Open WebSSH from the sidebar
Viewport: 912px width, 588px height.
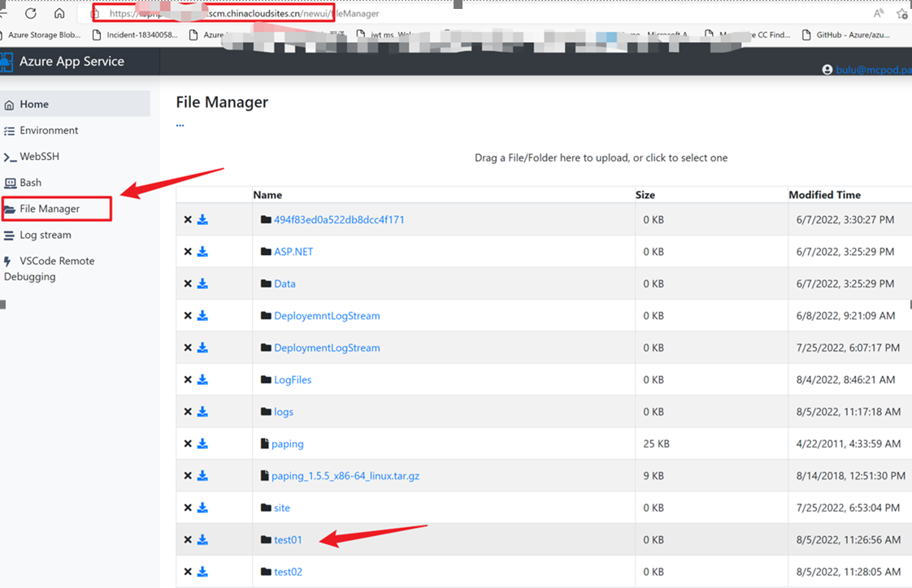39,156
